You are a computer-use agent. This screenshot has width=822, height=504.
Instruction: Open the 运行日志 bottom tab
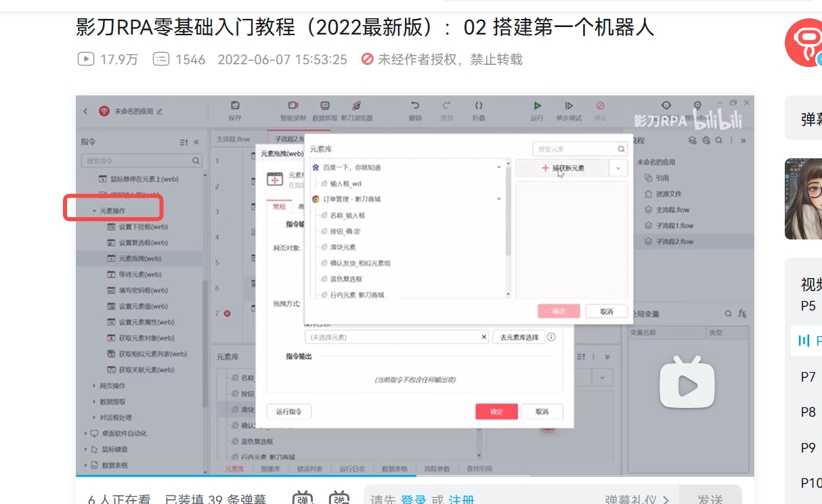352,469
